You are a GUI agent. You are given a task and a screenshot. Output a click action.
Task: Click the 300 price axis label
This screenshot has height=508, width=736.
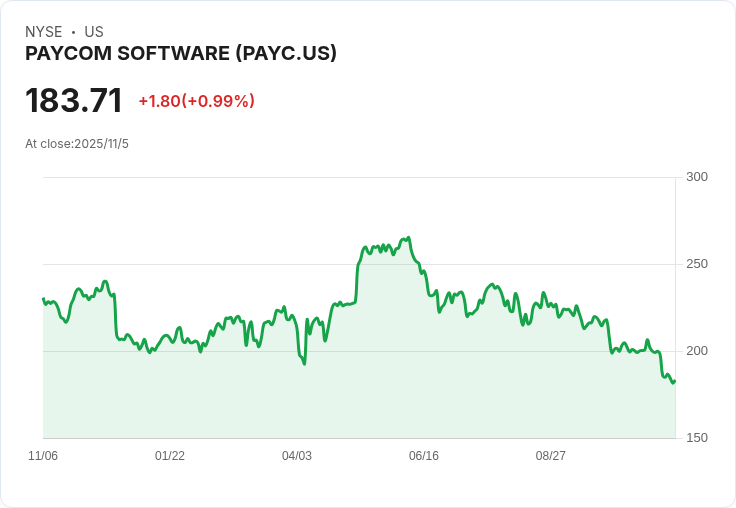click(x=697, y=177)
